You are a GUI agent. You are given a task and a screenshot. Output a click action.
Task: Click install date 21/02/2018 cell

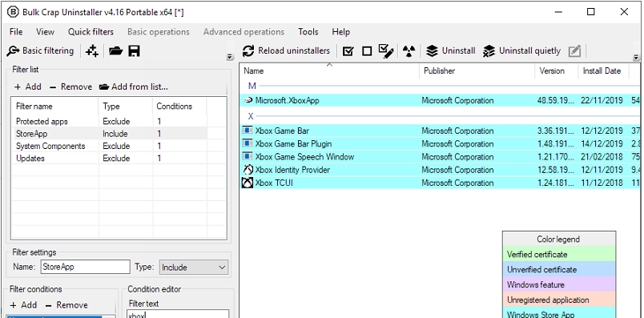click(602, 156)
